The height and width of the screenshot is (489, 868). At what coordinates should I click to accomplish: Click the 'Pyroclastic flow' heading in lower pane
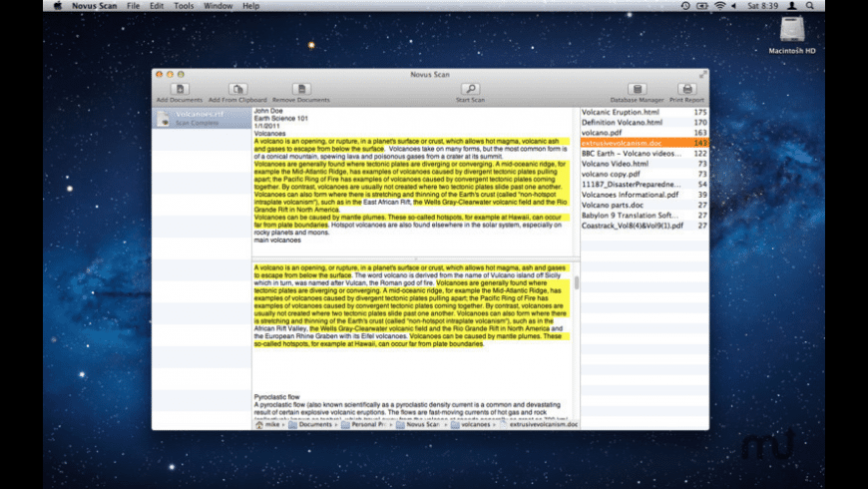276,397
